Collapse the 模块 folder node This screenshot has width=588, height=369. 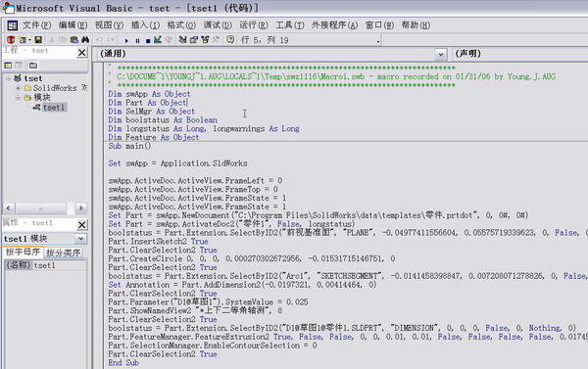tap(18, 98)
